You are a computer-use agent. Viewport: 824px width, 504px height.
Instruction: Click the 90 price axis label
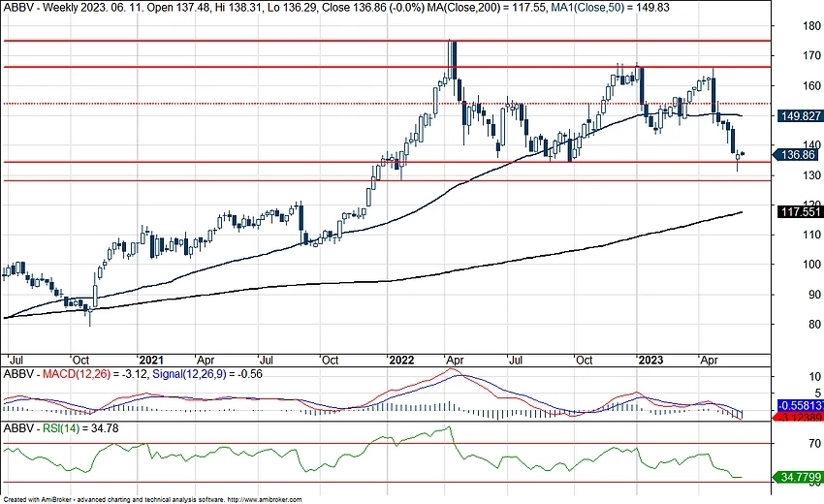(x=814, y=295)
